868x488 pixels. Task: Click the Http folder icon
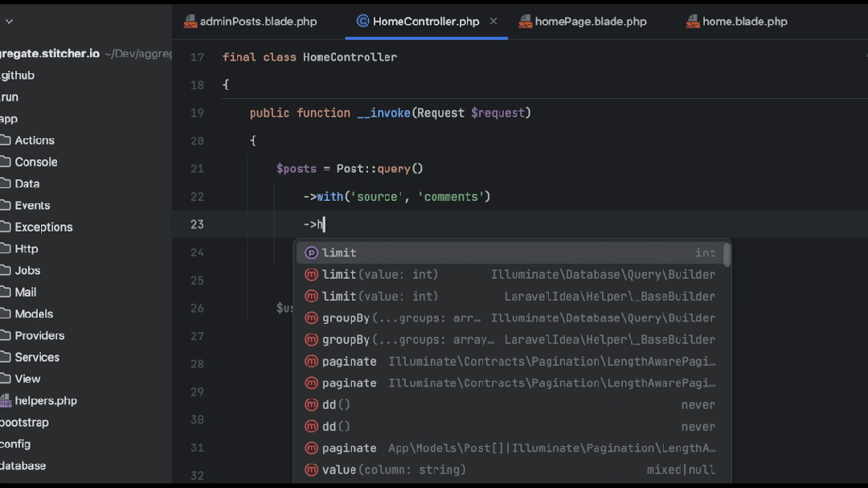[x=6, y=248]
